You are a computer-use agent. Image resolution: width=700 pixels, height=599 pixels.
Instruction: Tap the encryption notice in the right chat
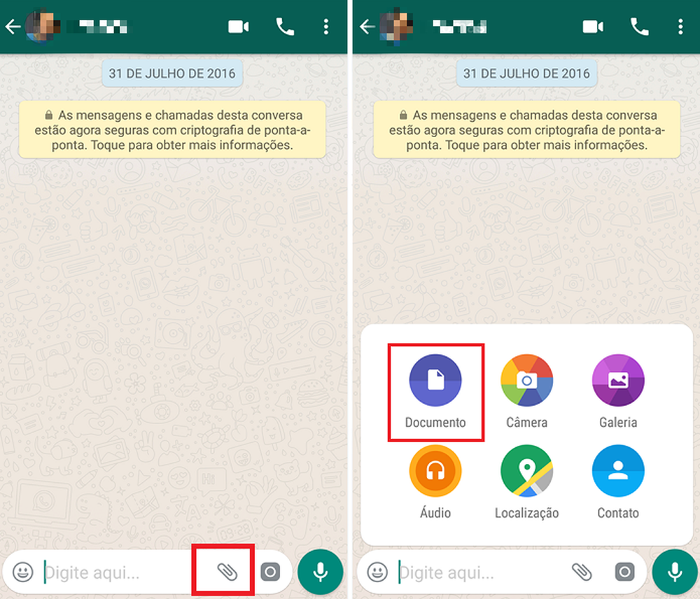pos(527,130)
